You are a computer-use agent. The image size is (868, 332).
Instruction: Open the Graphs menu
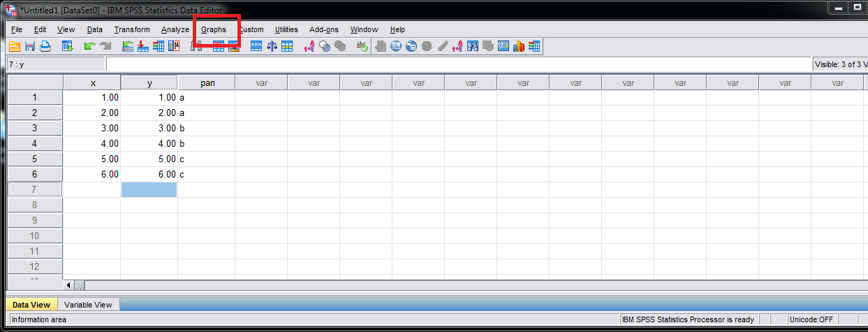(214, 29)
